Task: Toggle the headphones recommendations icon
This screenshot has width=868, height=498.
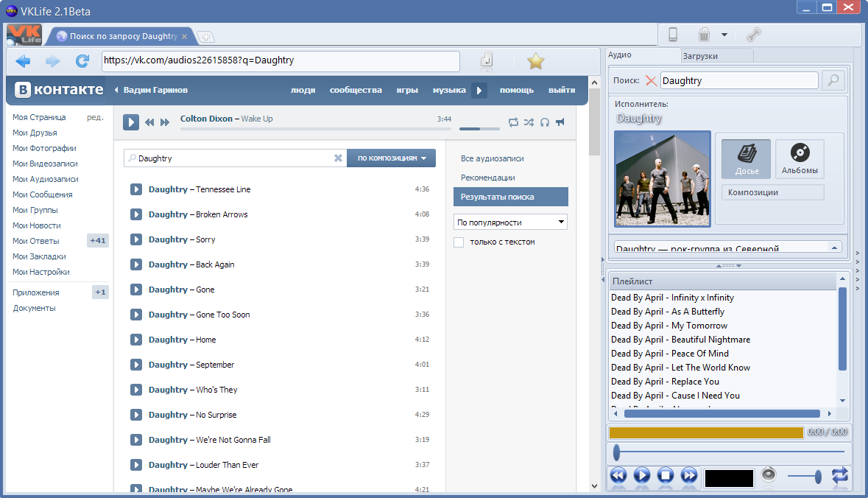Action: point(545,122)
